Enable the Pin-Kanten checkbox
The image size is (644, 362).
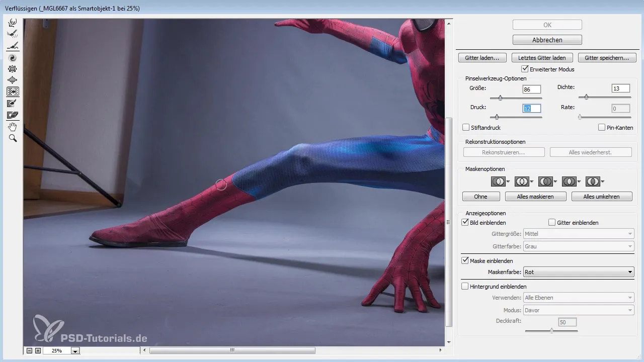click(602, 128)
